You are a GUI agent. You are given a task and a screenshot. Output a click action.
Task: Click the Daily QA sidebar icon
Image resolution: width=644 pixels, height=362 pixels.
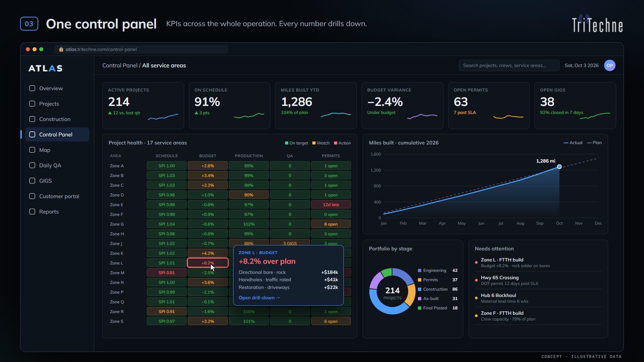coord(32,165)
